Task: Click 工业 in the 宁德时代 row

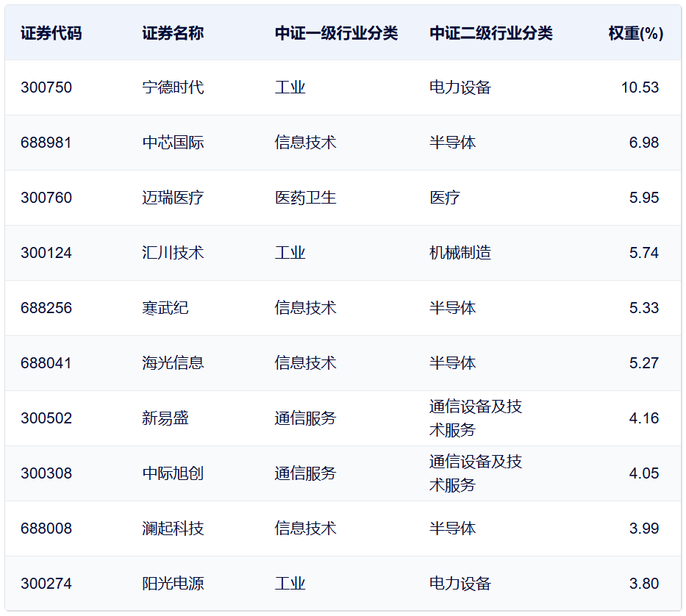Action: pos(290,87)
